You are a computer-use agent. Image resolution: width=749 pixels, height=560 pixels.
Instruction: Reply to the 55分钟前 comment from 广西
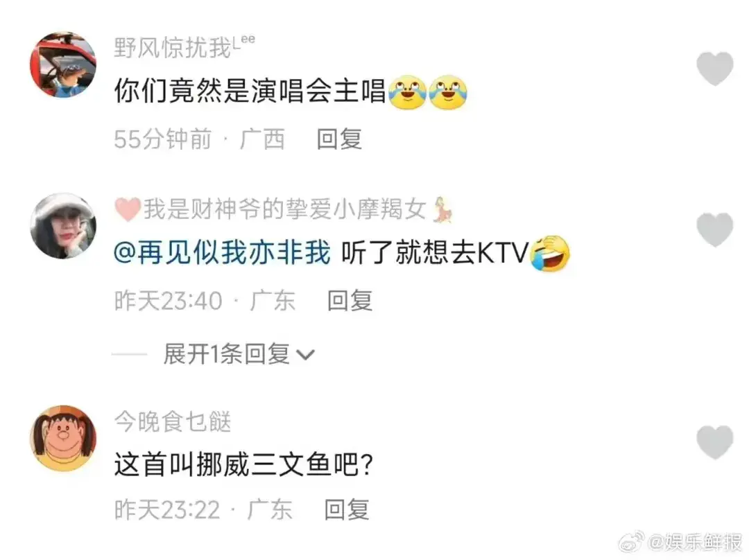tap(339, 139)
